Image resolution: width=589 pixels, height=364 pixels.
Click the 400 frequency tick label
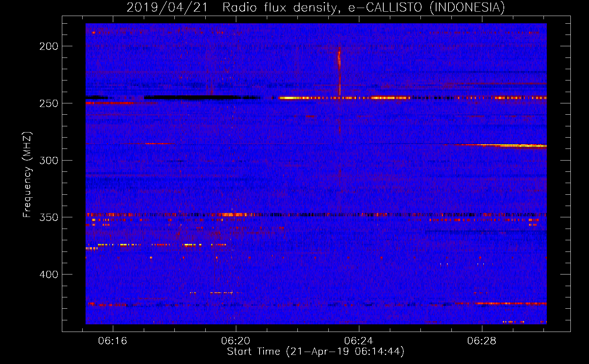coord(49,274)
